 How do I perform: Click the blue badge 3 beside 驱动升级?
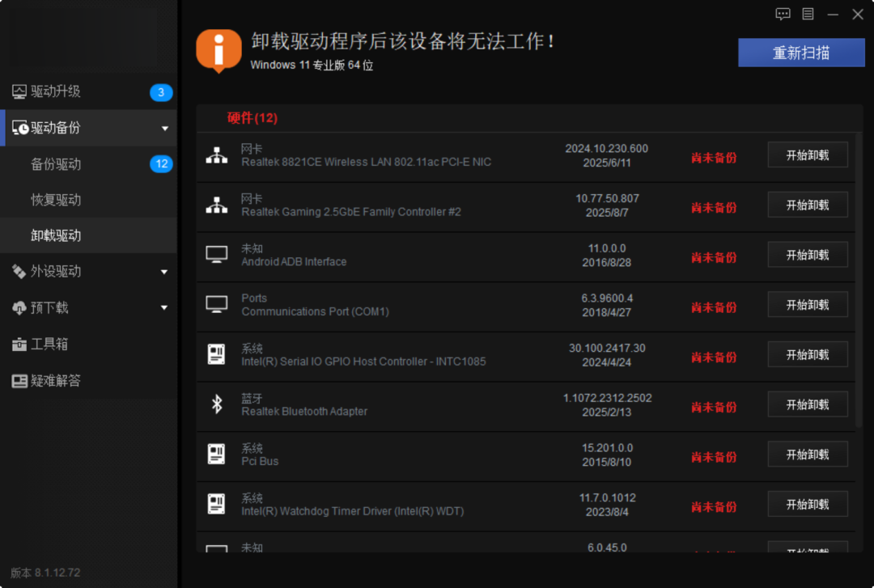pyautogui.click(x=161, y=92)
